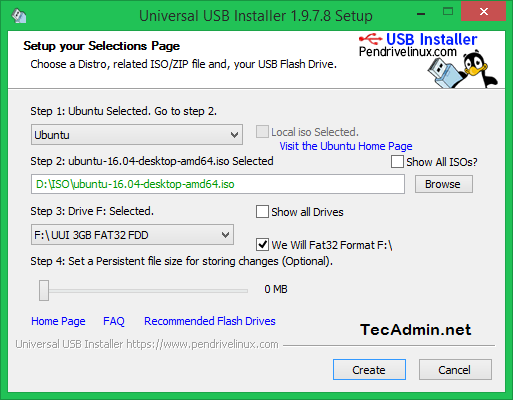Click the Create button
Screen dimensions: 513x400
pos(369,370)
